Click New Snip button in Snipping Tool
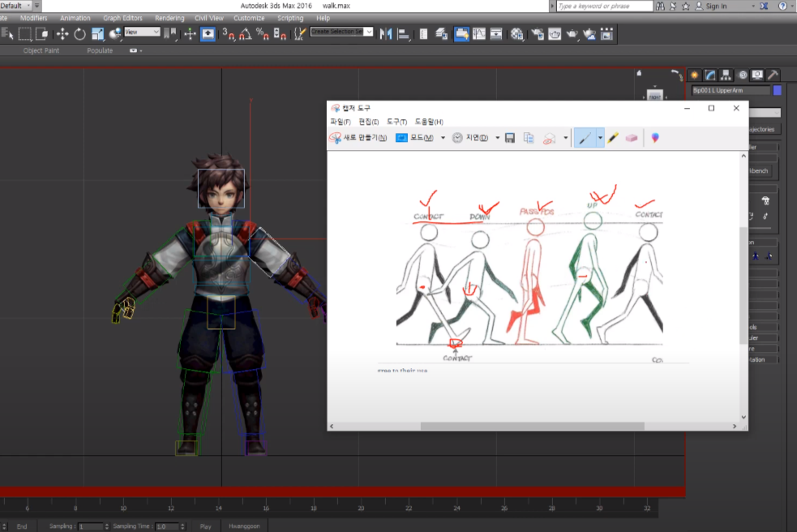Image resolution: width=797 pixels, height=532 pixels. [358, 138]
